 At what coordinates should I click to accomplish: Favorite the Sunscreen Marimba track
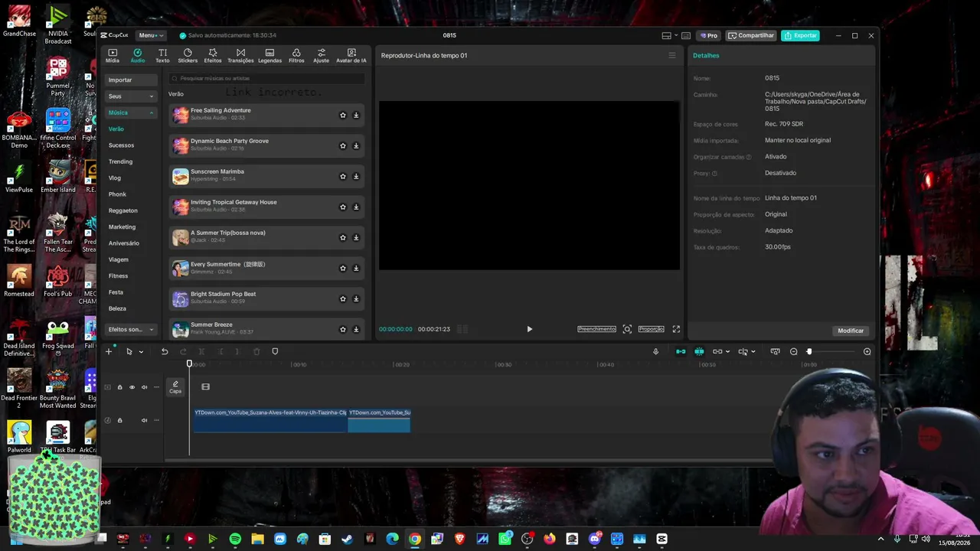(x=343, y=177)
